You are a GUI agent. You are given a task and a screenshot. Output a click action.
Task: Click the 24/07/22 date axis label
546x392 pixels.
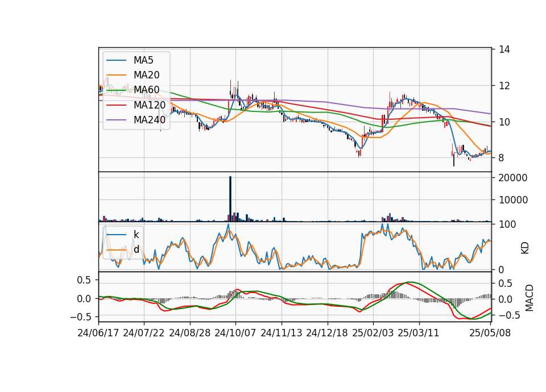[x=144, y=333]
